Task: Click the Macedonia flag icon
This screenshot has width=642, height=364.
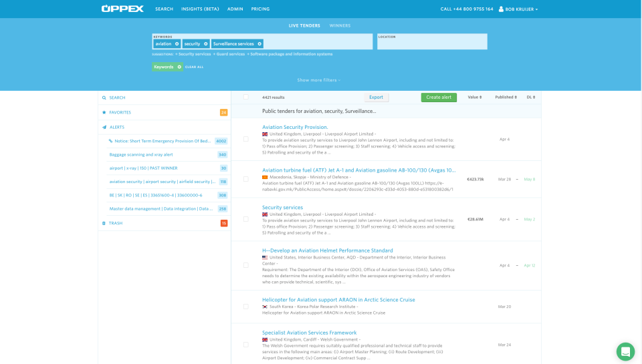Action: (265, 177)
